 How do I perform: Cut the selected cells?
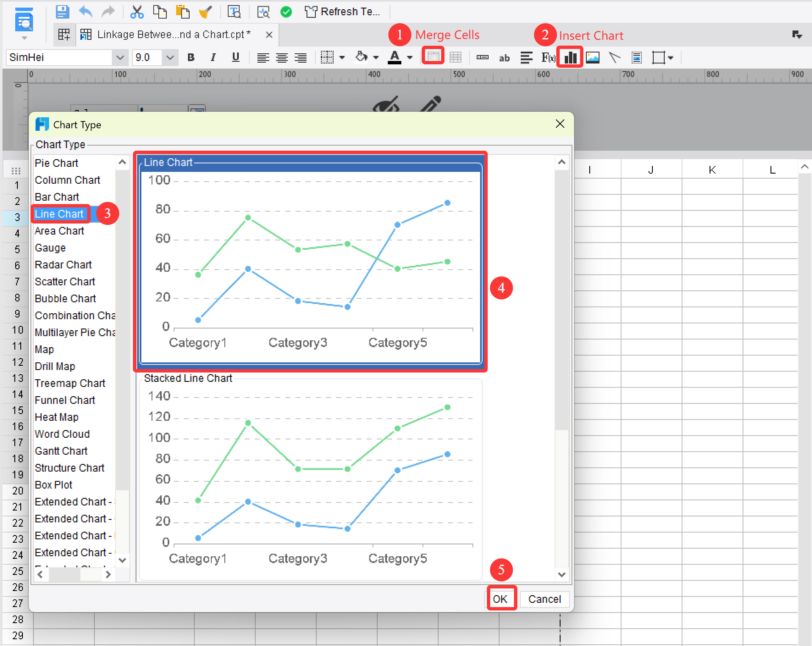(x=137, y=11)
